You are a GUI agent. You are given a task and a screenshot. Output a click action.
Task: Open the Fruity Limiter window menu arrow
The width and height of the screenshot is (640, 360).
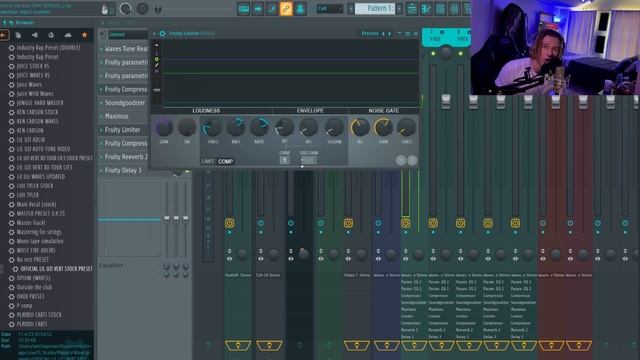coord(155,33)
